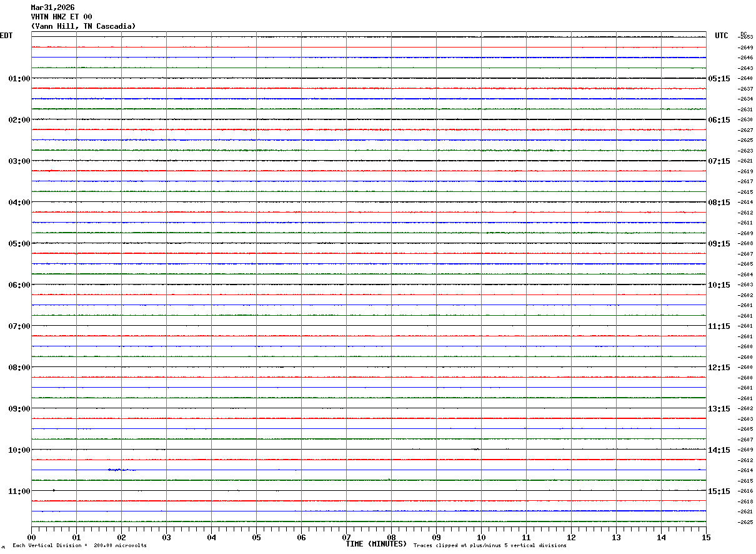Select the 08:00 EDT row label
Image resolution: width=756 pixels, height=554 pixels.
(19, 368)
